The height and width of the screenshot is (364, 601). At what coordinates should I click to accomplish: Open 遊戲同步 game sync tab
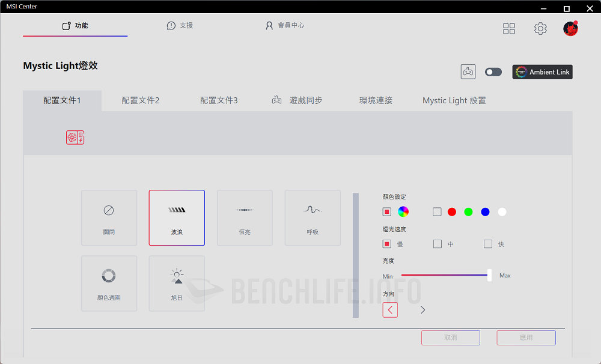297,100
